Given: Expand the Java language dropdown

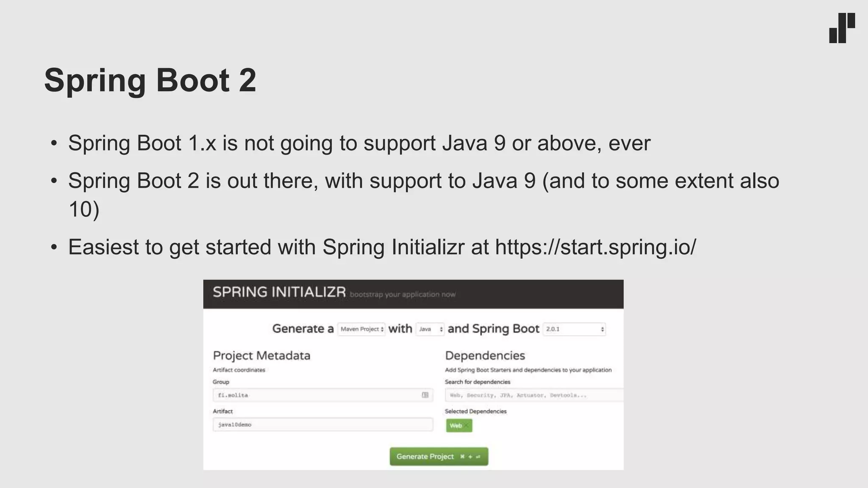Looking at the screenshot, I should pyautogui.click(x=430, y=329).
